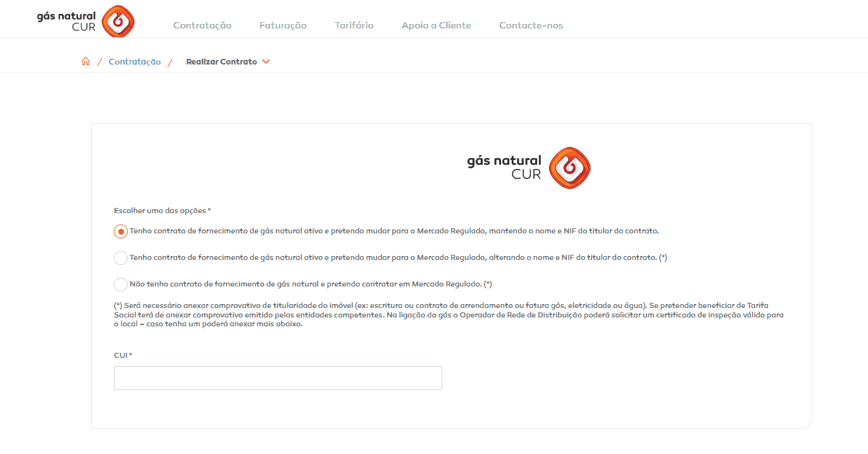Viewport: 868px width, 454px height.
Task: Select option changing name and NIF (alterando)
Action: pyautogui.click(x=121, y=258)
